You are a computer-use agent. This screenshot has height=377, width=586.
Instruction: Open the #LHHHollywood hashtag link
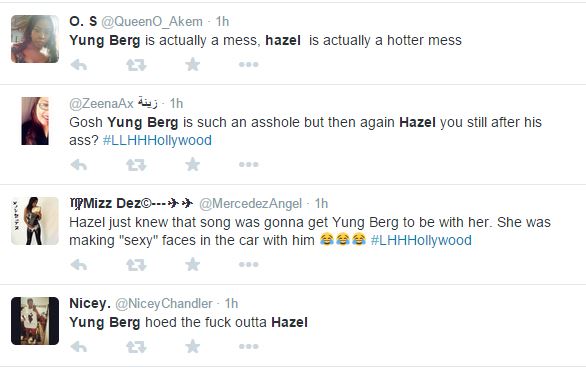click(421, 240)
